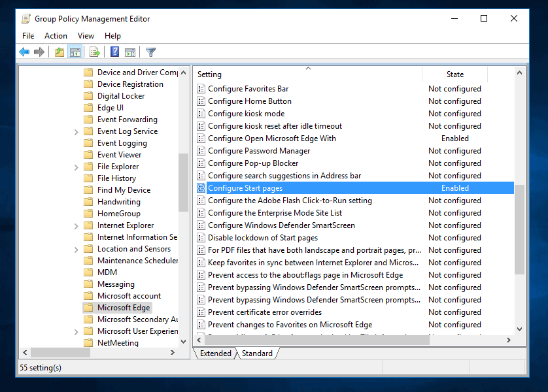Select the Device Registration tree folder
The image size is (548, 392).
130,84
